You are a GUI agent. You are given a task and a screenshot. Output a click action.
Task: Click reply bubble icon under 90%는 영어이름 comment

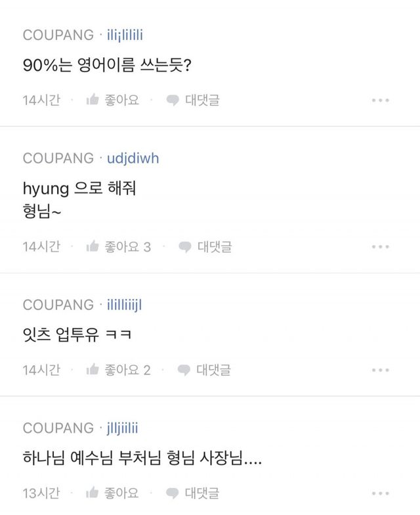click(173, 101)
